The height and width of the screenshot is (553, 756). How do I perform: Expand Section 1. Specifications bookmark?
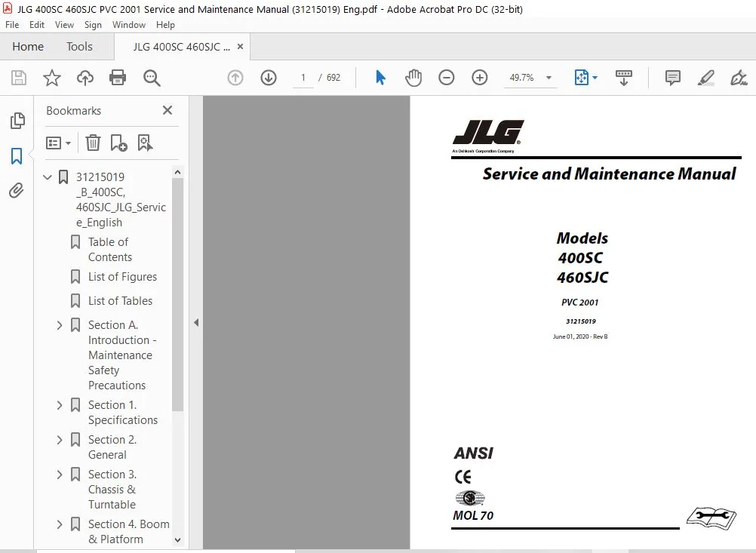[x=60, y=405]
